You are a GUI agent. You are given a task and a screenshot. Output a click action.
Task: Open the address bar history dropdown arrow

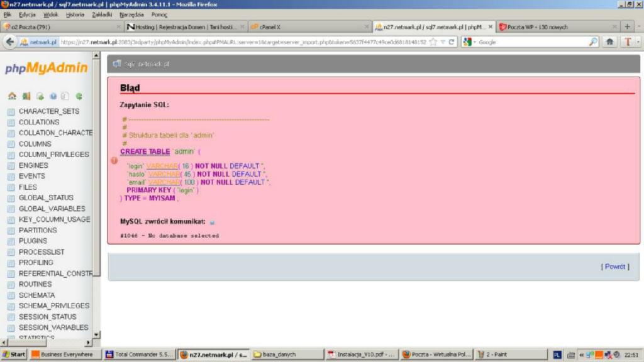[443, 42]
